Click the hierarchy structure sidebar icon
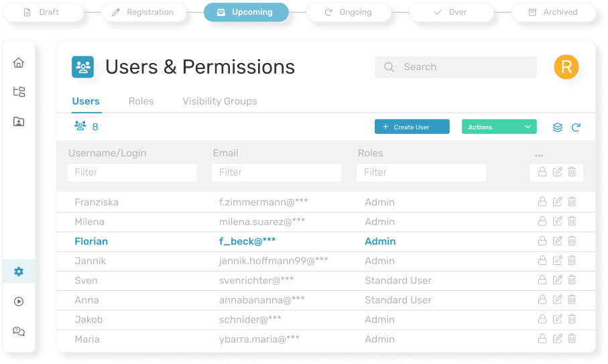Screen dimensions: 608x364 point(19,92)
